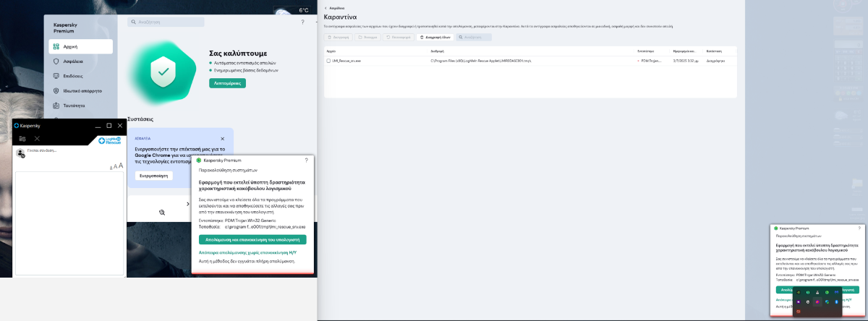Select the largest A font size in chat

[120, 166]
